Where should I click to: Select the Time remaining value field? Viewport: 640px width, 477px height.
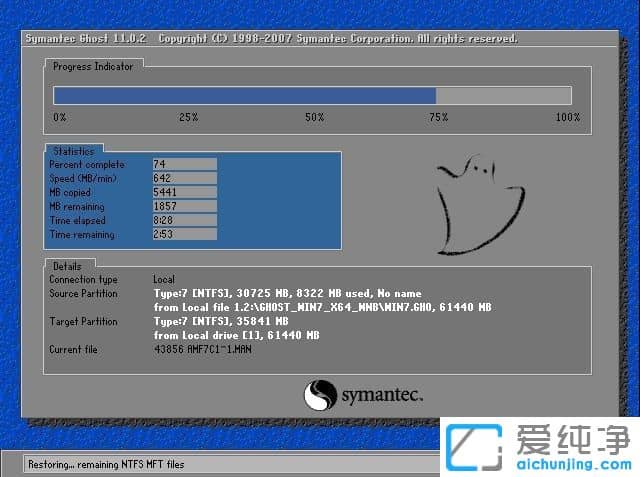click(184, 234)
